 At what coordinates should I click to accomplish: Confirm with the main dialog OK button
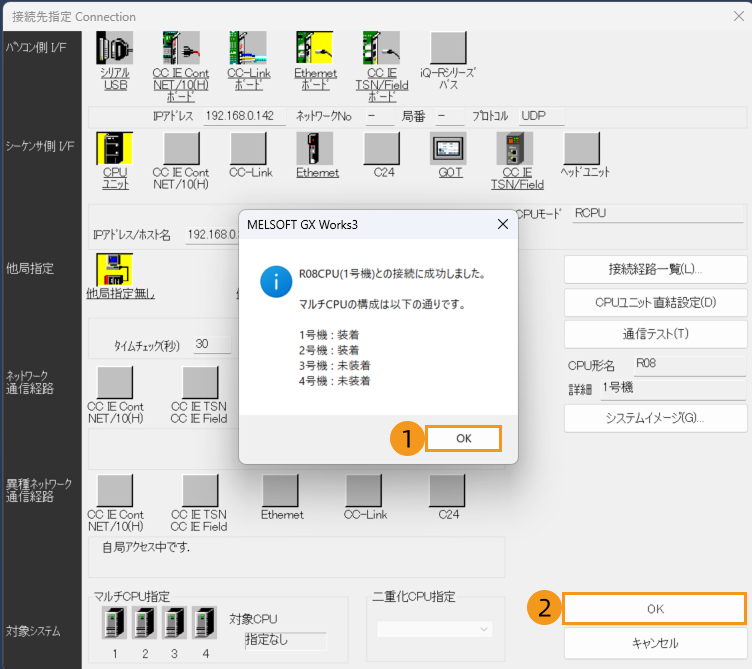655,609
